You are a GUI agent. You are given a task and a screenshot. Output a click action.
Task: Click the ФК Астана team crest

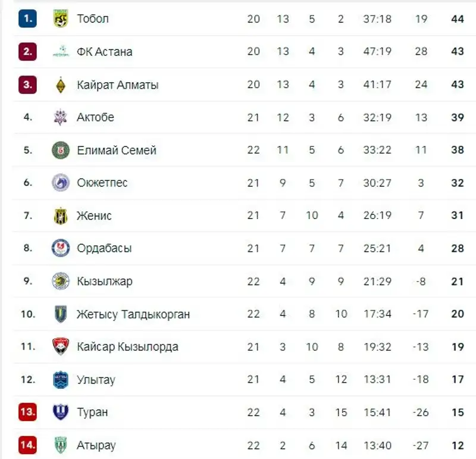click(61, 52)
